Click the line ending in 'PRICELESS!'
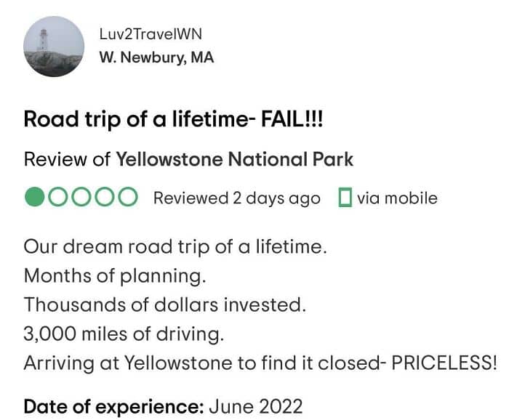The image size is (509, 420). (260, 363)
